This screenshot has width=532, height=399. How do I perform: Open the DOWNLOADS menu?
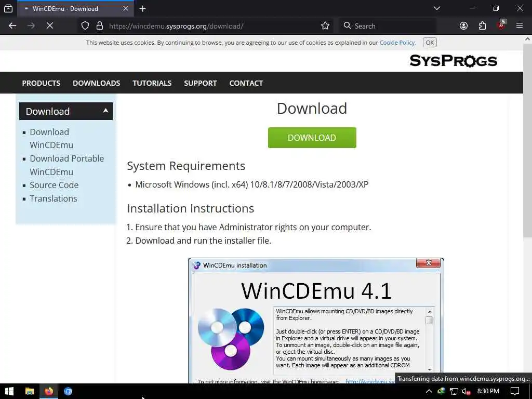click(x=96, y=83)
